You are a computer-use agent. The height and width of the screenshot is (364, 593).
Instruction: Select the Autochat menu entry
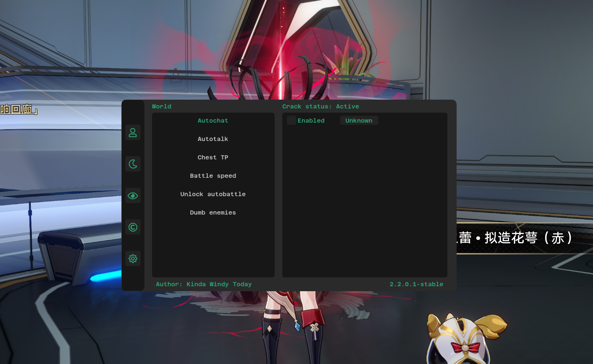(x=213, y=120)
